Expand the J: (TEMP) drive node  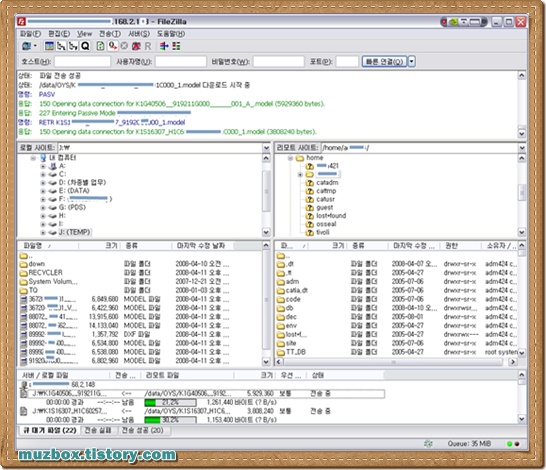coord(43,232)
